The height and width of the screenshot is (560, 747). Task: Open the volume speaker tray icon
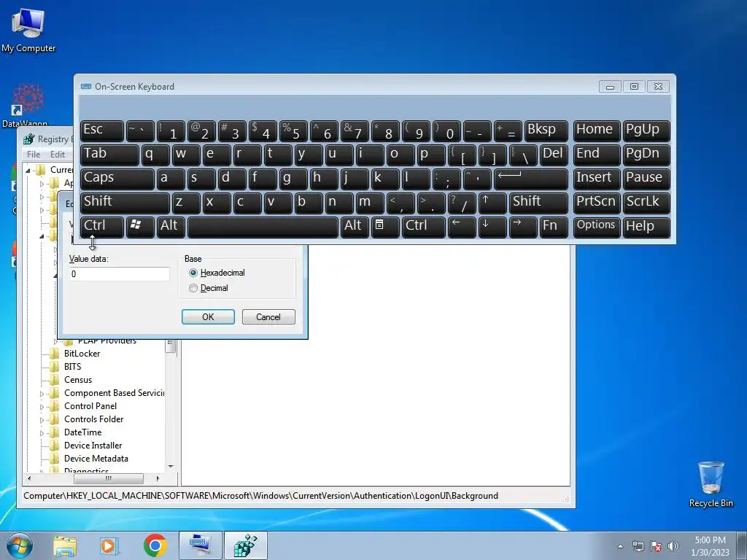pos(673,546)
